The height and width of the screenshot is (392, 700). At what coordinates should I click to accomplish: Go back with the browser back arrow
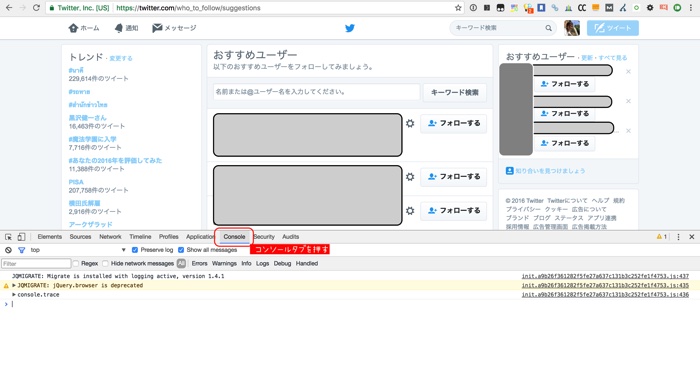click(9, 8)
